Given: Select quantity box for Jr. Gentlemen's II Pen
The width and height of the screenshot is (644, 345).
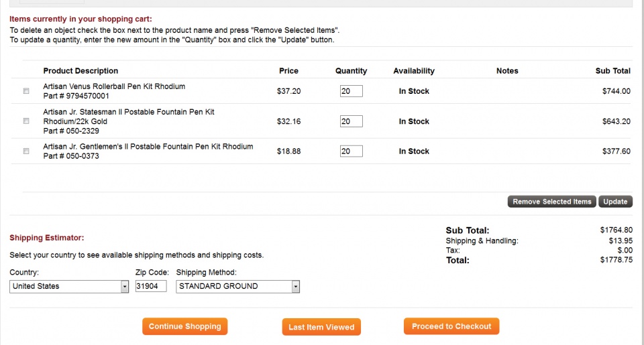Looking at the screenshot, I should (x=351, y=151).
